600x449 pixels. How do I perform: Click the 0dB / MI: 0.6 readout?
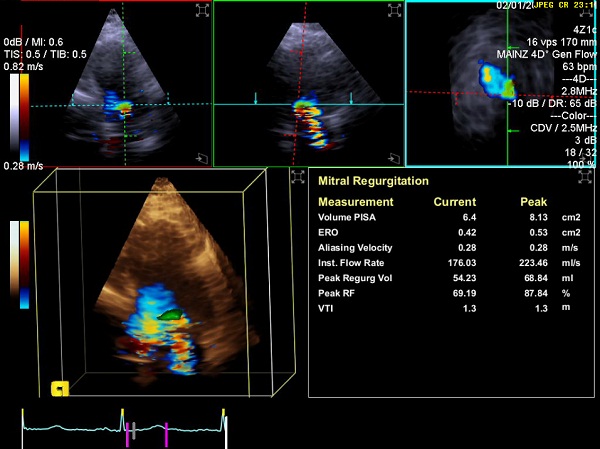(x=34, y=42)
